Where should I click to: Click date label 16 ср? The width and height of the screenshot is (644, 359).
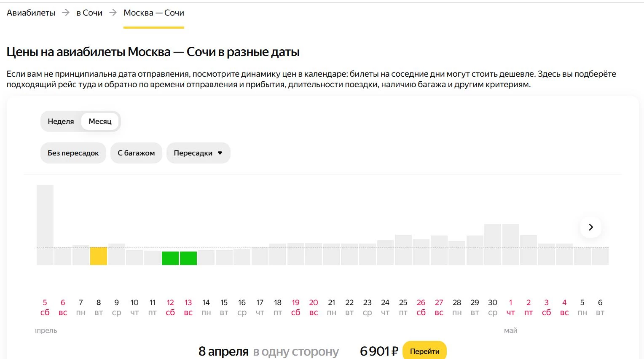(x=242, y=308)
